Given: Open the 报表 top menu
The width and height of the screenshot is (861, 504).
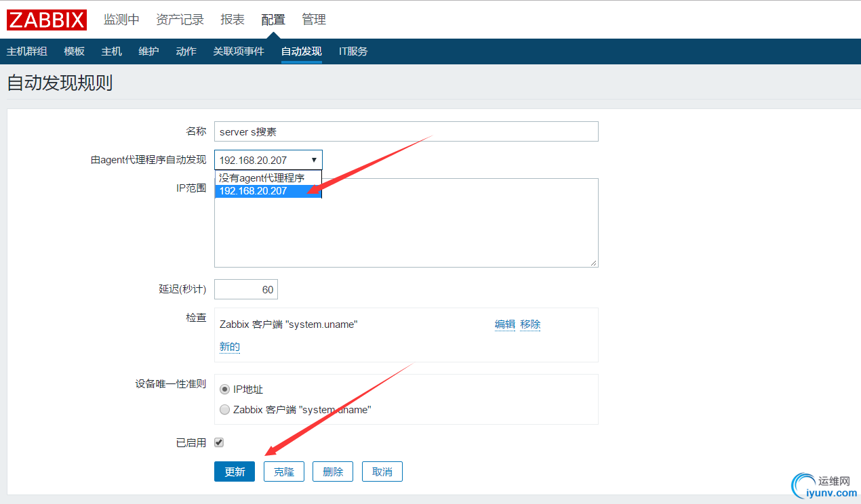Looking at the screenshot, I should click(x=233, y=20).
